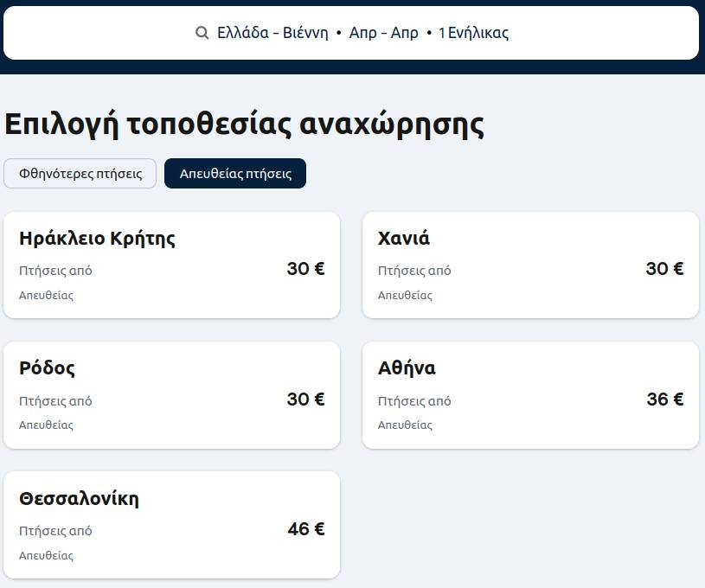Click the Απρ - Απρ date range

point(383,33)
